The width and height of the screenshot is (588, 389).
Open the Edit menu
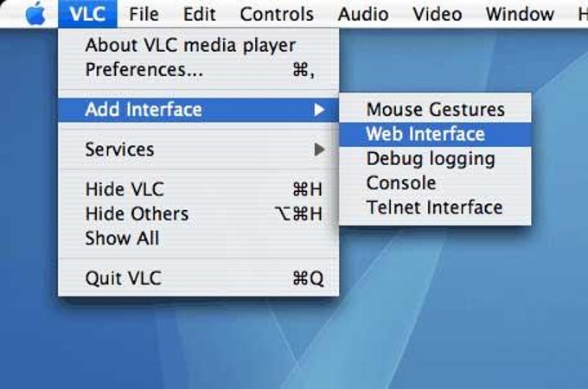coord(199,14)
